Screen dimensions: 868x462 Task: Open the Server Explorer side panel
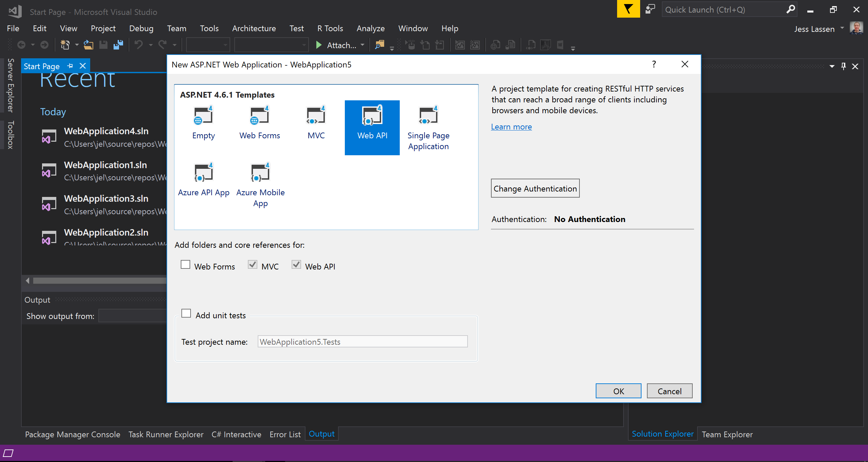coord(10,85)
